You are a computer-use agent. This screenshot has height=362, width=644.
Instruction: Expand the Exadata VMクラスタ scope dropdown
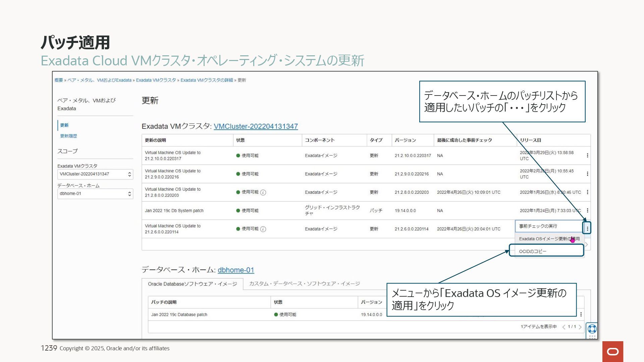(x=95, y=174)
